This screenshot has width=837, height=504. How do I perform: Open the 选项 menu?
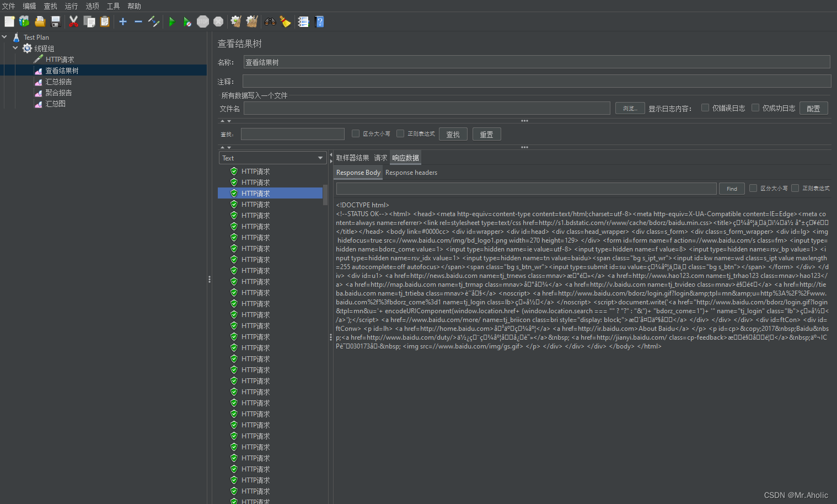pos(92,6)
